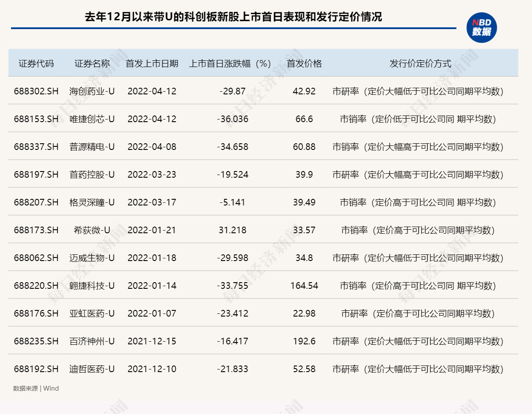Select security code 688302.SH
The height and width of the screenshot is (414, 532).
[x=36, y=91]
